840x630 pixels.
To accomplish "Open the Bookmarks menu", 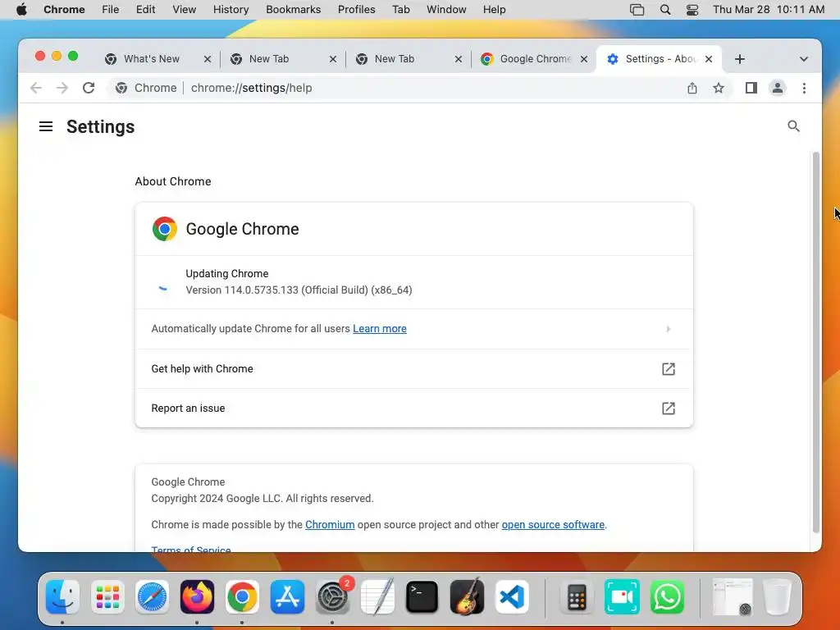I will (293, 10).
